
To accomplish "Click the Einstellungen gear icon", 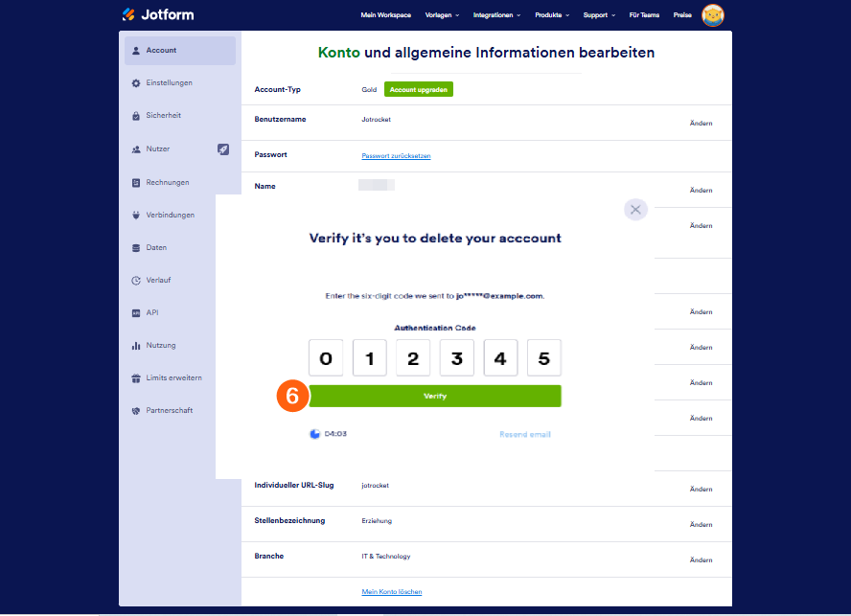I will click(x=136, y=83).
